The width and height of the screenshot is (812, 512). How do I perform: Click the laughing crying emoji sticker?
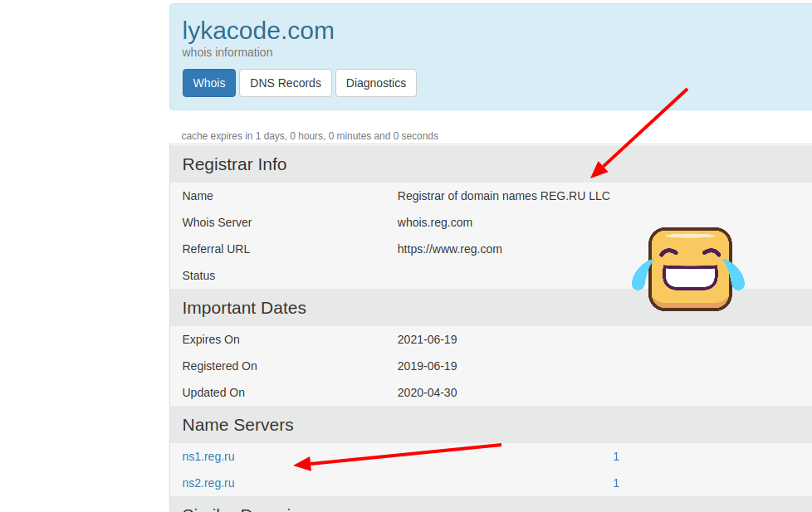[689, 270]
